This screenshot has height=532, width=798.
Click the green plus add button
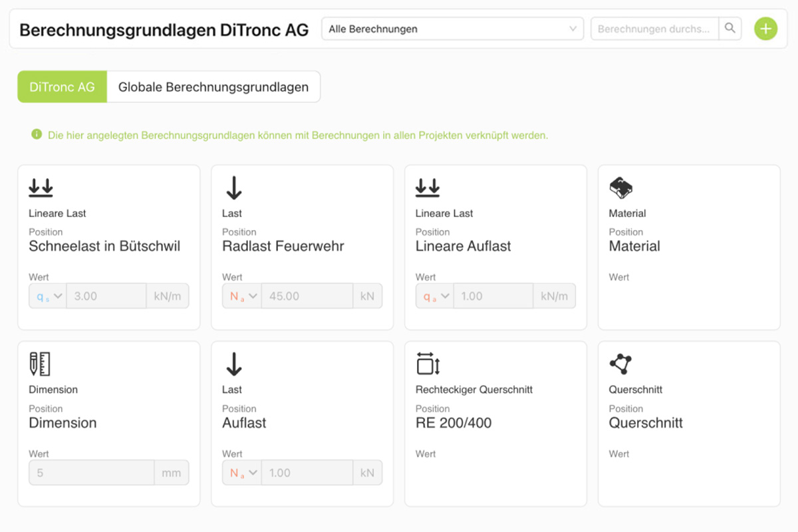coord(765,29)
